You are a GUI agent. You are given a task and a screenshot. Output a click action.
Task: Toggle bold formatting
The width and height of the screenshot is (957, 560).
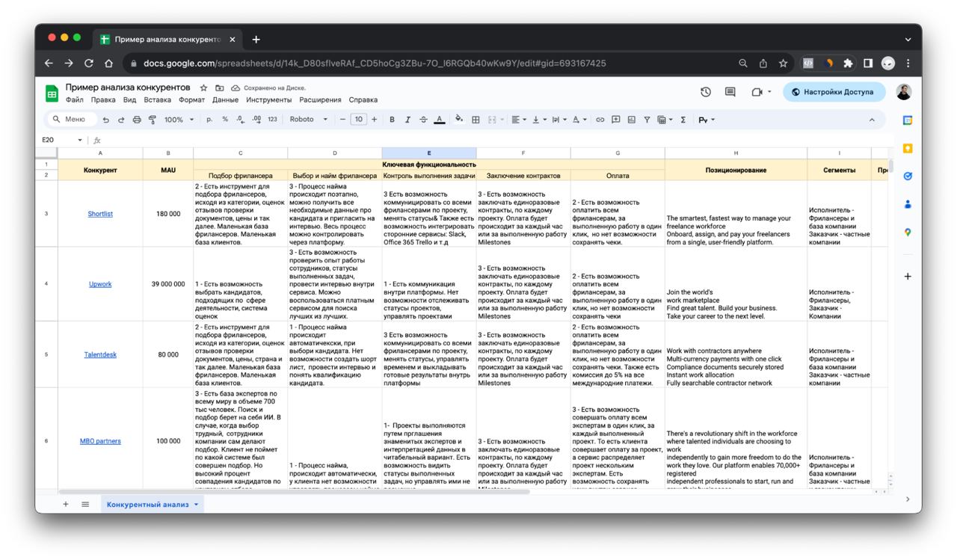[392, 120]
